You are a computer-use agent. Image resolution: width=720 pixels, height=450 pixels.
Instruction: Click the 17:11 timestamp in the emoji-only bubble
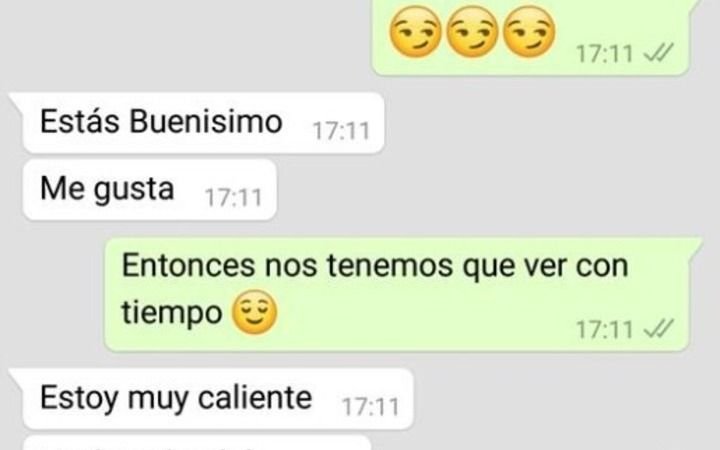pos(605,53)
